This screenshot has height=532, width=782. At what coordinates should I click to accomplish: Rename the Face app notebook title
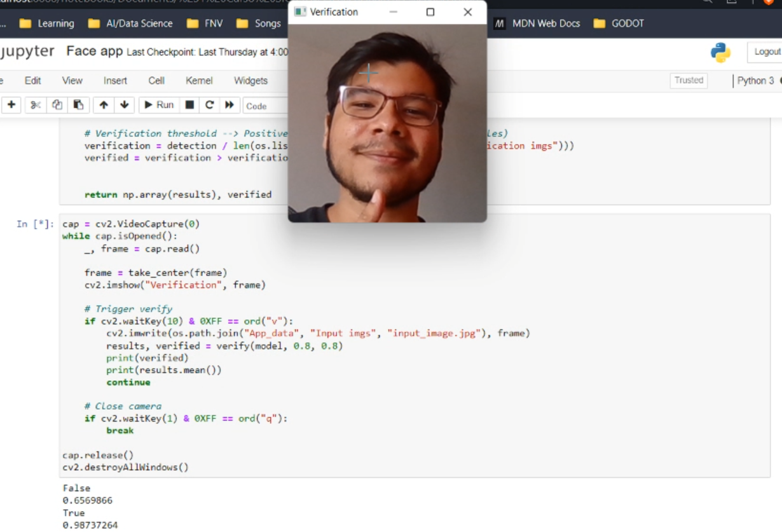[x=95, y=51]
